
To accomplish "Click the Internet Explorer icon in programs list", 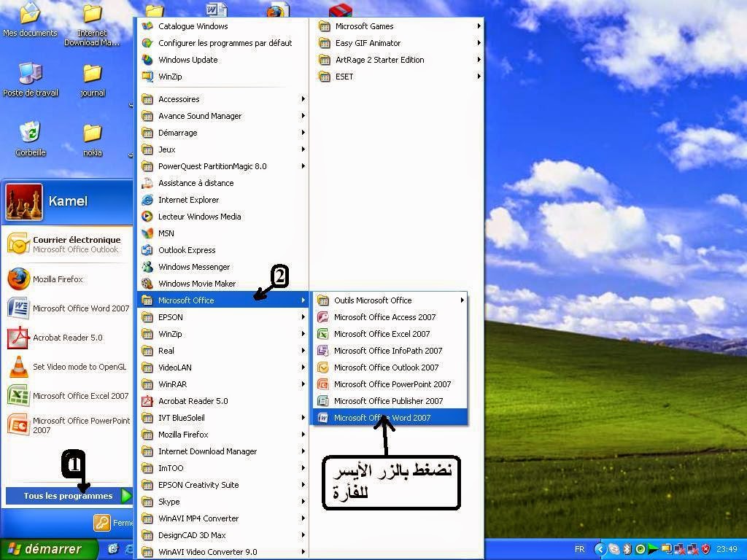I will click(147, 200).
